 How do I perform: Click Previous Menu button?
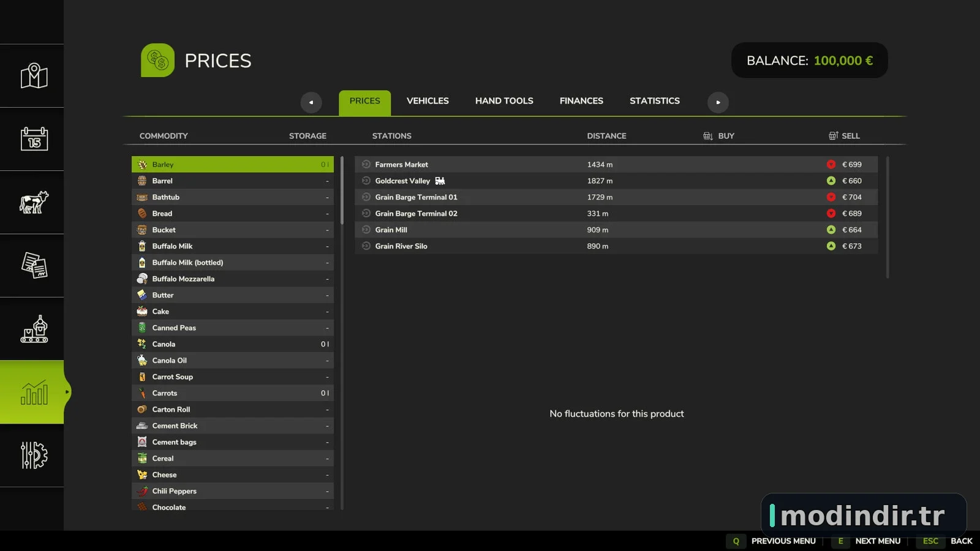coord(772,541)
